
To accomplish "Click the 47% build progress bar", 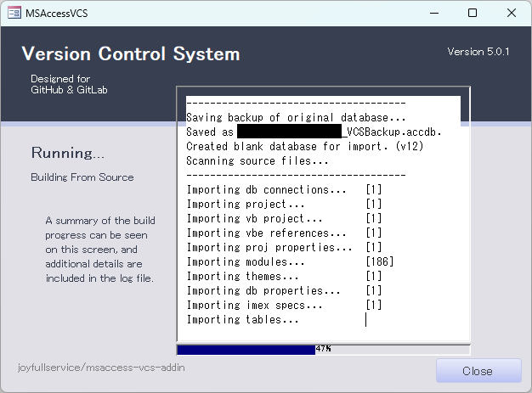I will tap(323, 350).
